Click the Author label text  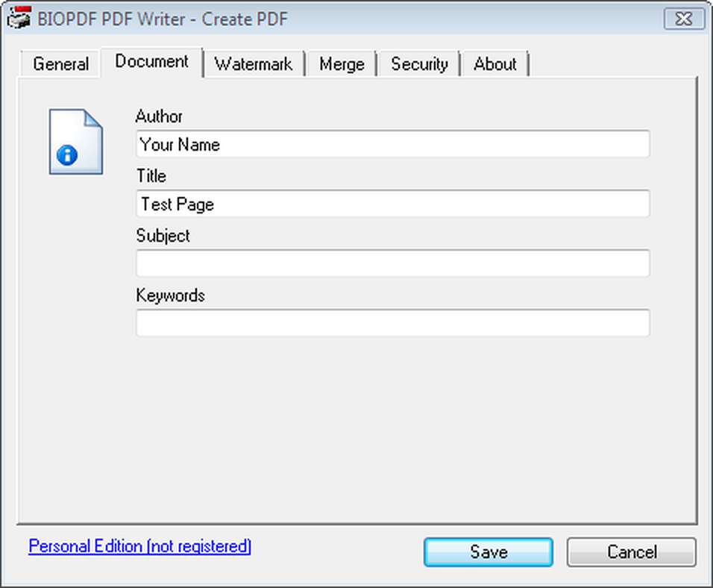159,116
